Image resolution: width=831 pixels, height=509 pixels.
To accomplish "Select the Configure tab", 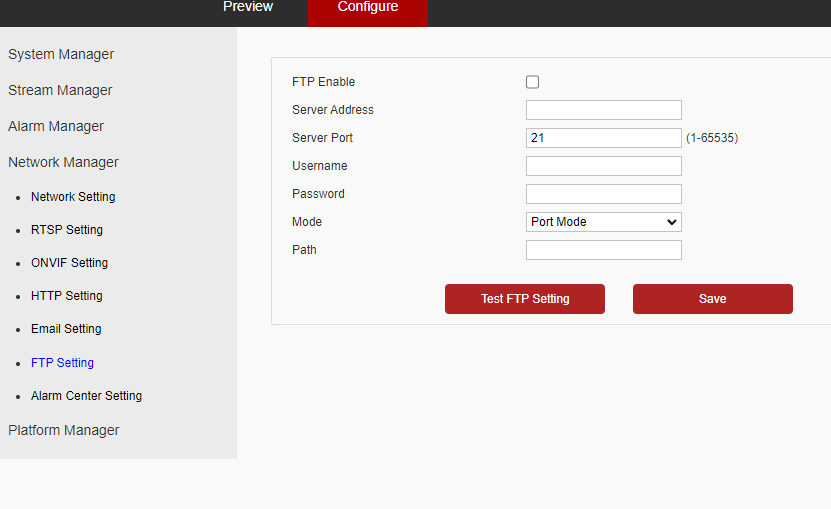I will (368, 7).
